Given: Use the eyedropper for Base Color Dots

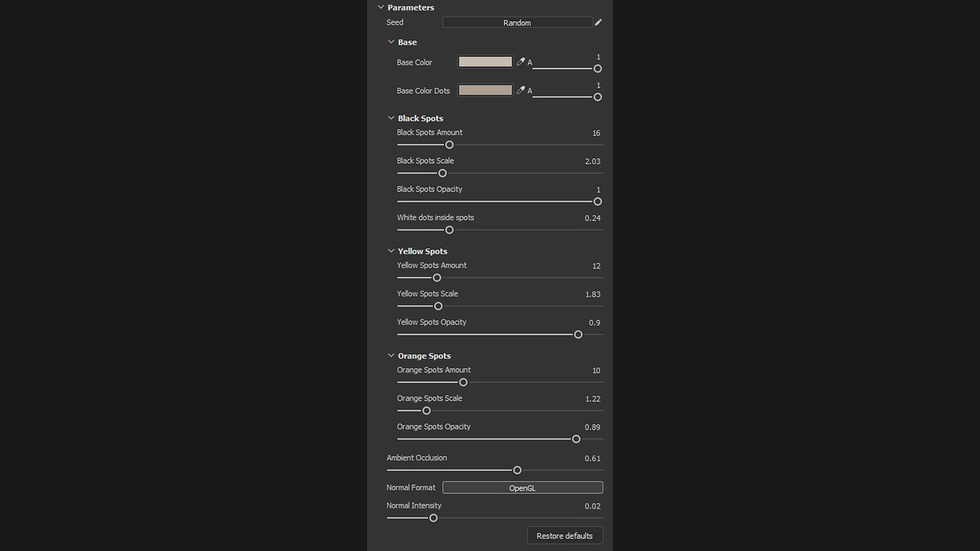Looking at the screenshot, I should point(521,90).
